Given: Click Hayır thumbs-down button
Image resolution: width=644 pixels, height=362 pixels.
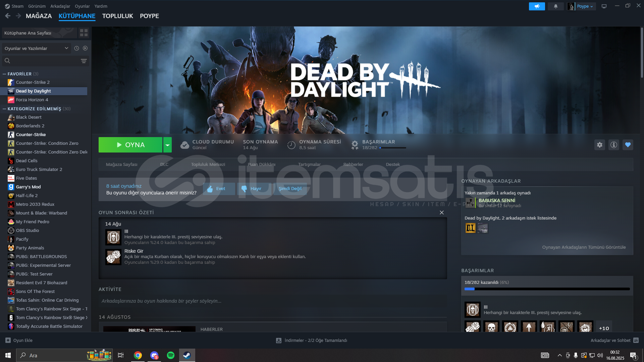Looking at the screenshot, I should pos(255,189).
